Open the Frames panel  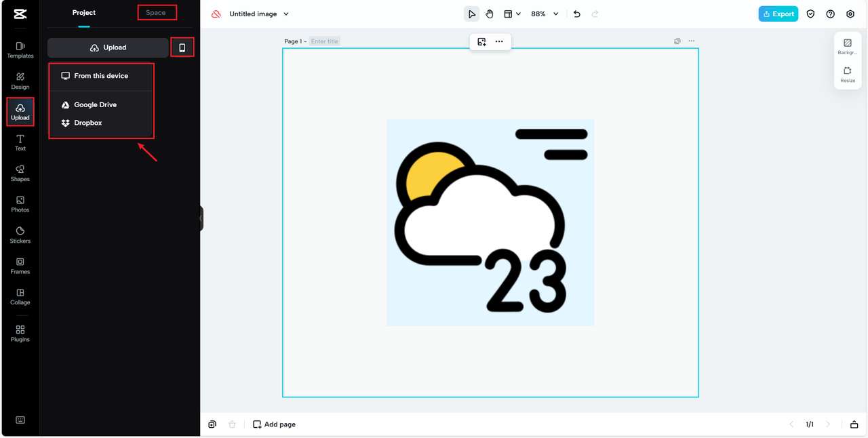(20, 266)
